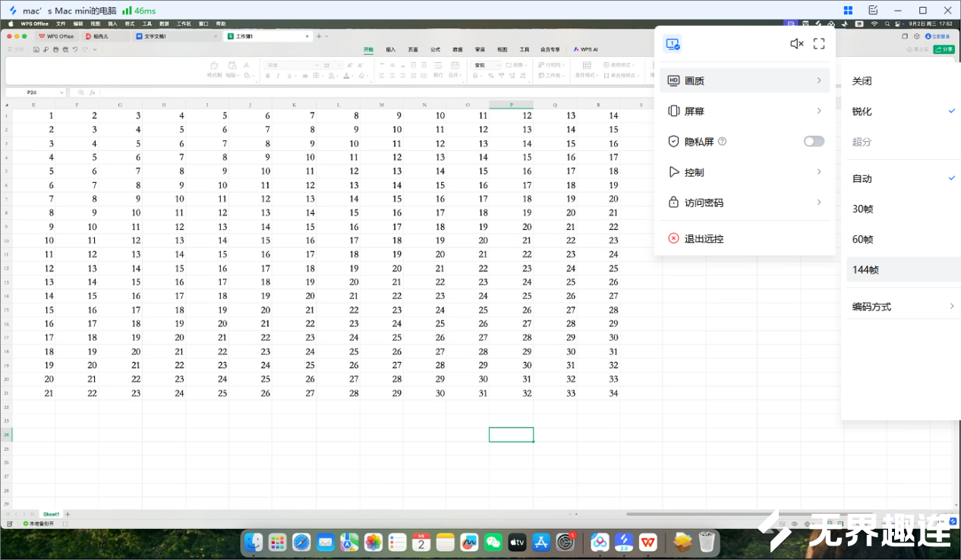Select 自动 frame rate option
Image resolution: width=961 pixels, height=560 pixels.
[x=903, y=179]
